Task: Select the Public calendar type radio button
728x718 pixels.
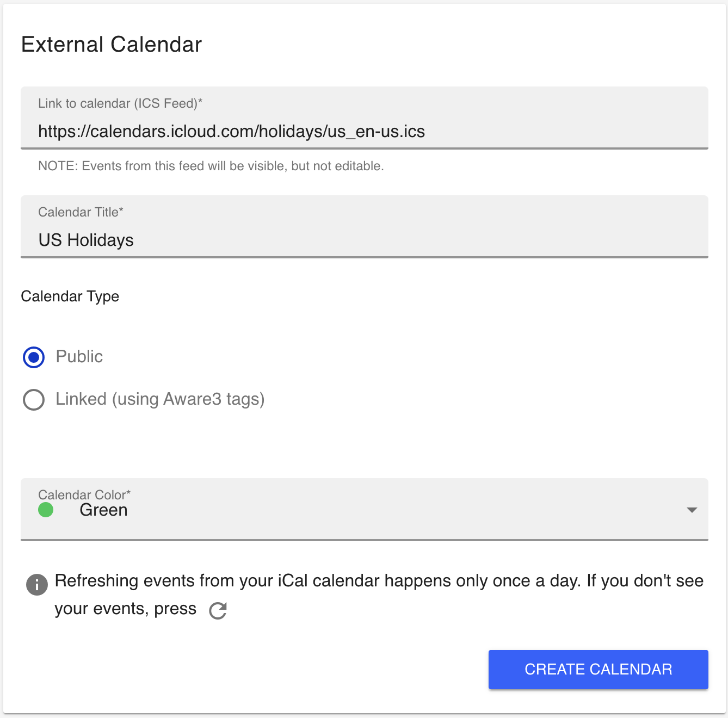Action: [33, 357]
